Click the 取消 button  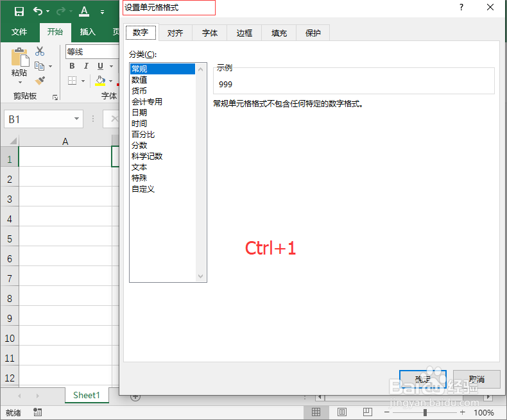point(477,380)
